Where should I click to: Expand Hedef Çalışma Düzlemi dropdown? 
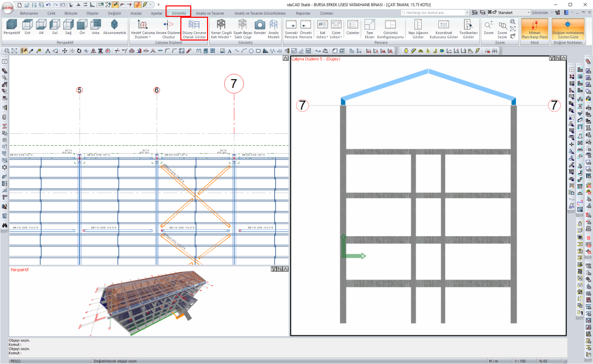pyautogui.click(x=142, y=28)
